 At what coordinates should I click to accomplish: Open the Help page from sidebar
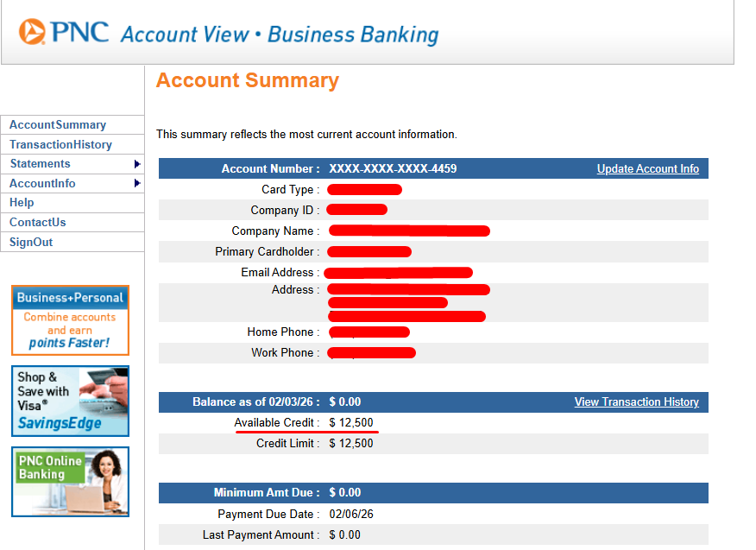(x=22, y=203)
